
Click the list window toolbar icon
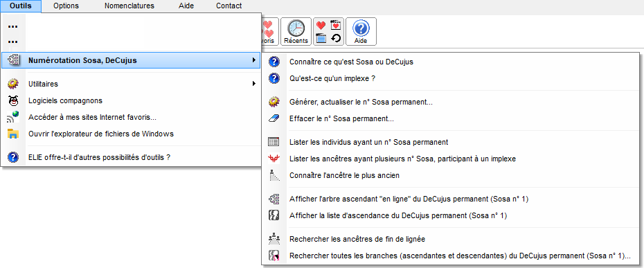click(x=321, y=38)
